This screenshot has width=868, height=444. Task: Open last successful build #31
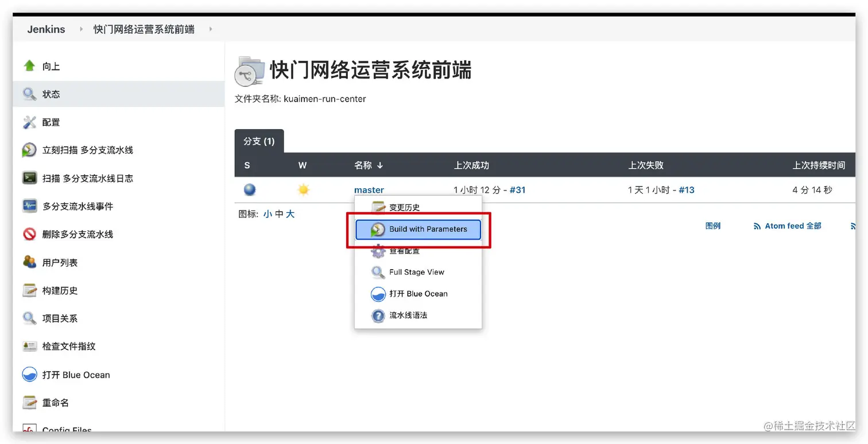click(x=518, y=190)
